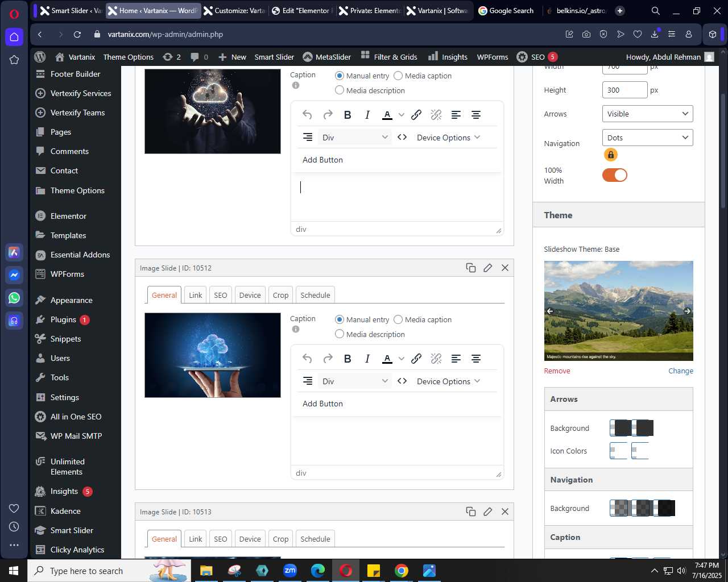Open the Arrows Visible dropdown
The image size is (728, 582).
point(647,114)
